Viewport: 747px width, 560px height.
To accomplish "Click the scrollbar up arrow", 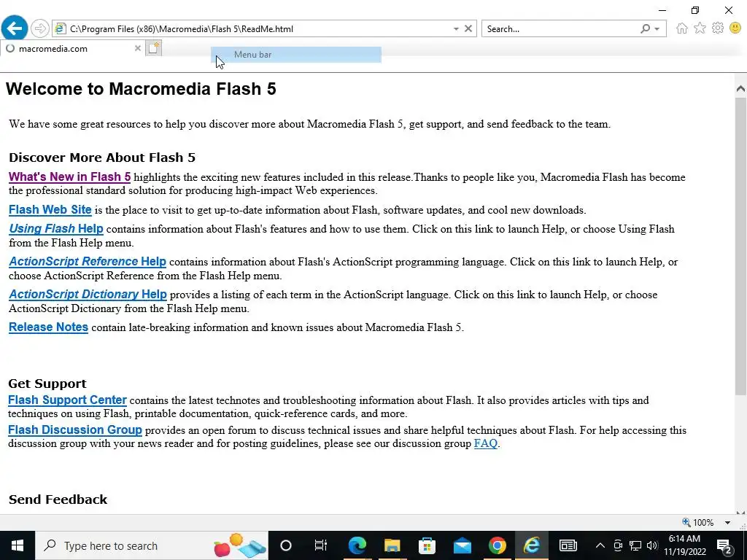I will click(740, 88).
